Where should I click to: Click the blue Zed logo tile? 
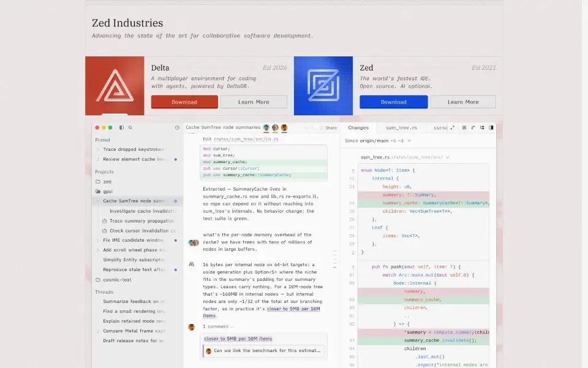click(323, 86)
